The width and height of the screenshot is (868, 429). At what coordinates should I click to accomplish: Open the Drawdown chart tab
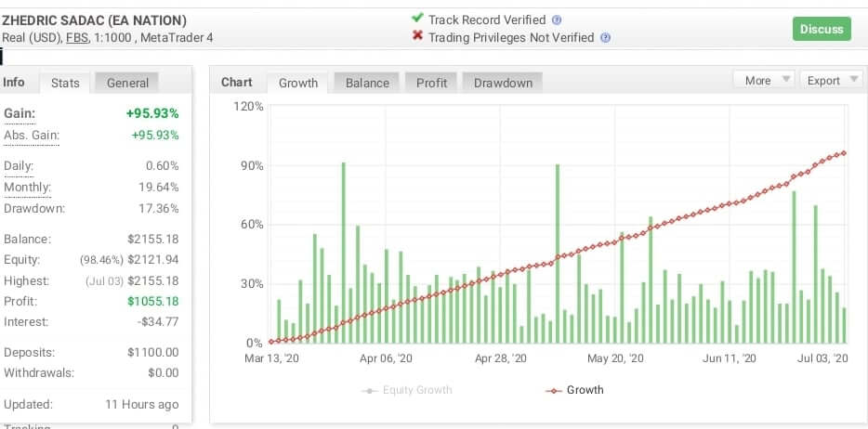(x=503, y=83)
